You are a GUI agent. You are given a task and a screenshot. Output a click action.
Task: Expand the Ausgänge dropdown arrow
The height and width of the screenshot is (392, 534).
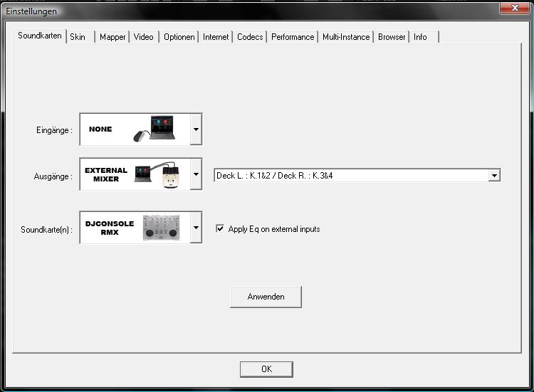[x=196, y=174]
